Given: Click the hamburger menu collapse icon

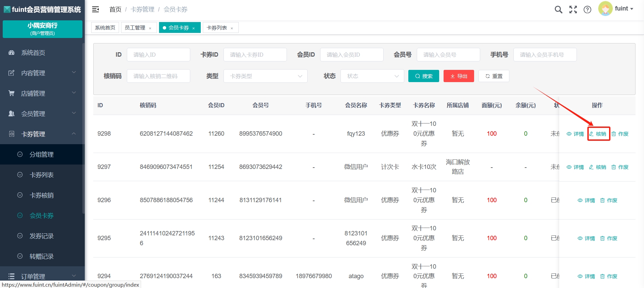Looking at the screenshot, I should tap(96, 9).
